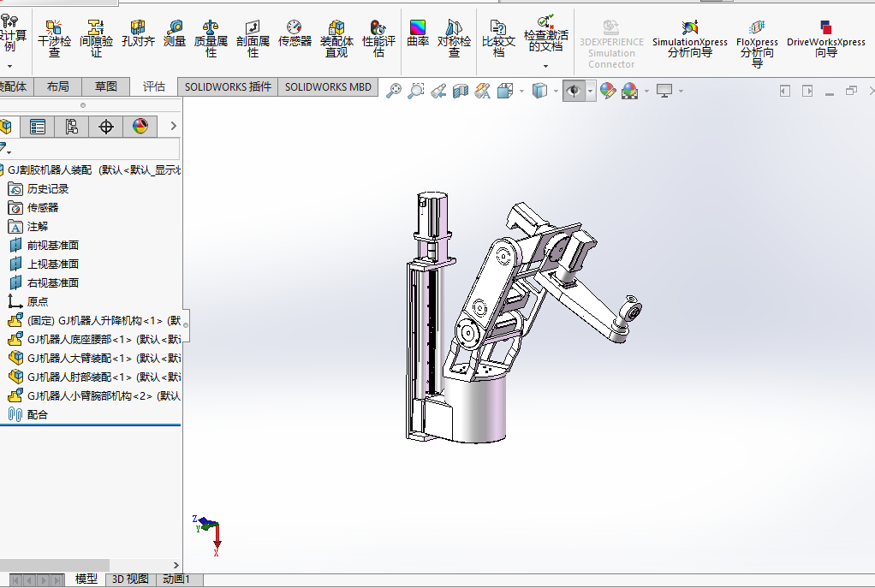Open feature tree filter funnel
Screen dimensions: 875x588
(3, 148)
